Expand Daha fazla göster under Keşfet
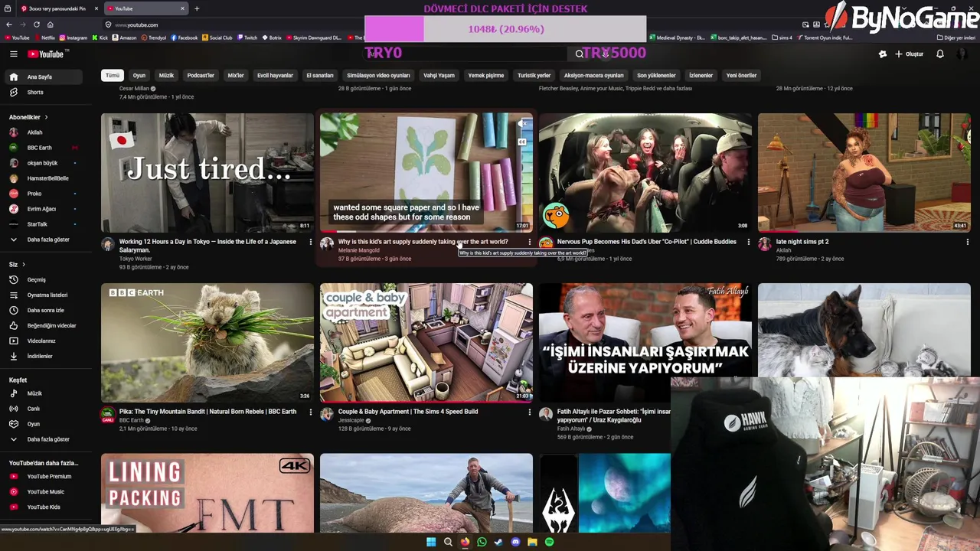980x551 pixels. (x=44, y=439)
